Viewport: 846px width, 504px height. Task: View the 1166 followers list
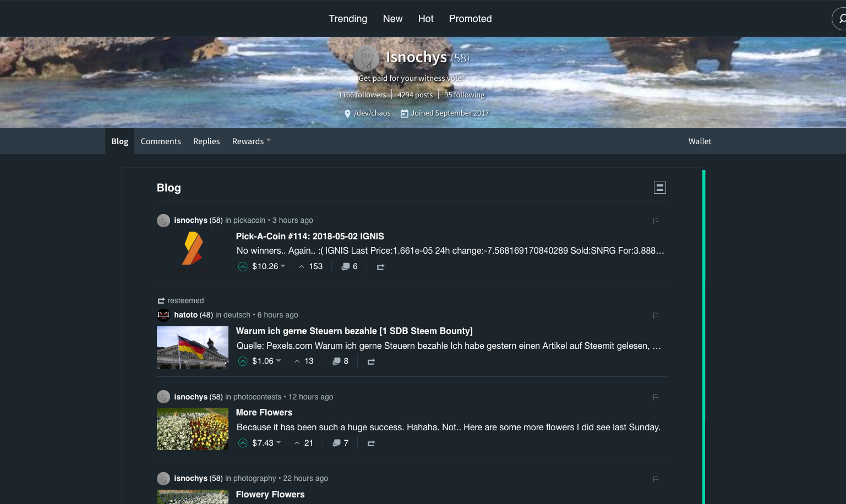pyautogui.click(x=362, y=95)
